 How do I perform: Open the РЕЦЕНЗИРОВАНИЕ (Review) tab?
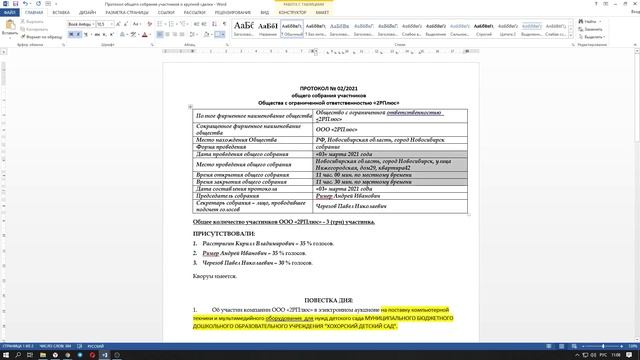click(233, 13)
